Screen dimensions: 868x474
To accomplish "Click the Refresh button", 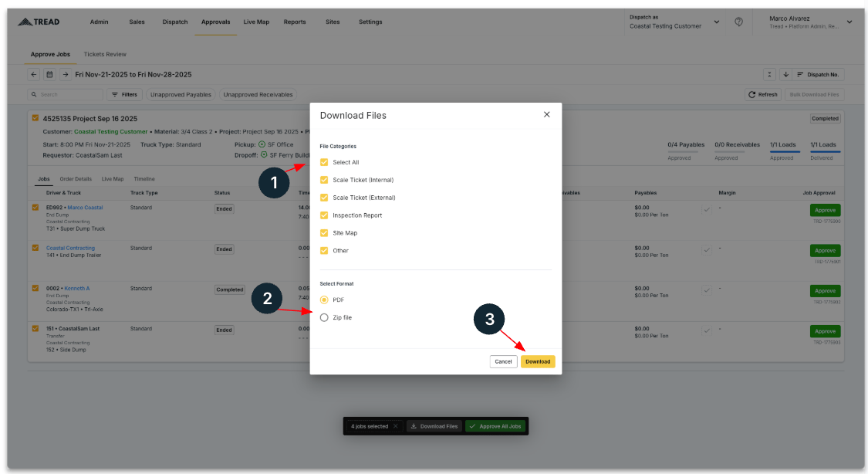I will pos(763,95).
